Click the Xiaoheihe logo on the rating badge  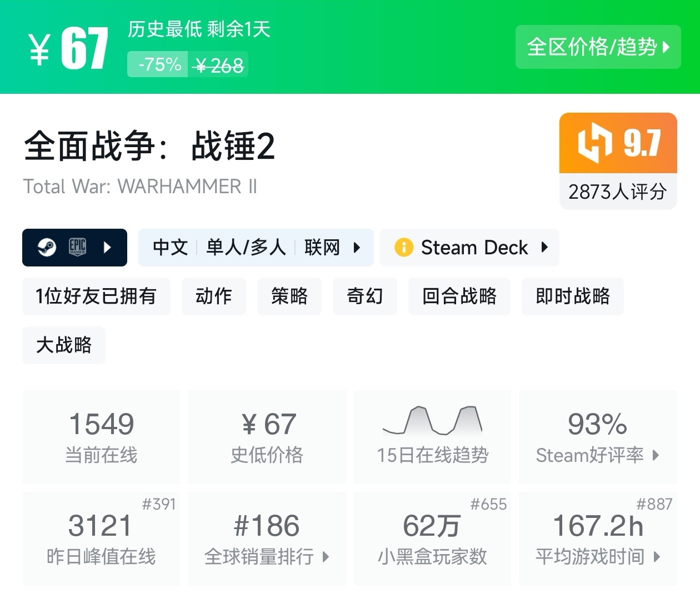point(594,143)
